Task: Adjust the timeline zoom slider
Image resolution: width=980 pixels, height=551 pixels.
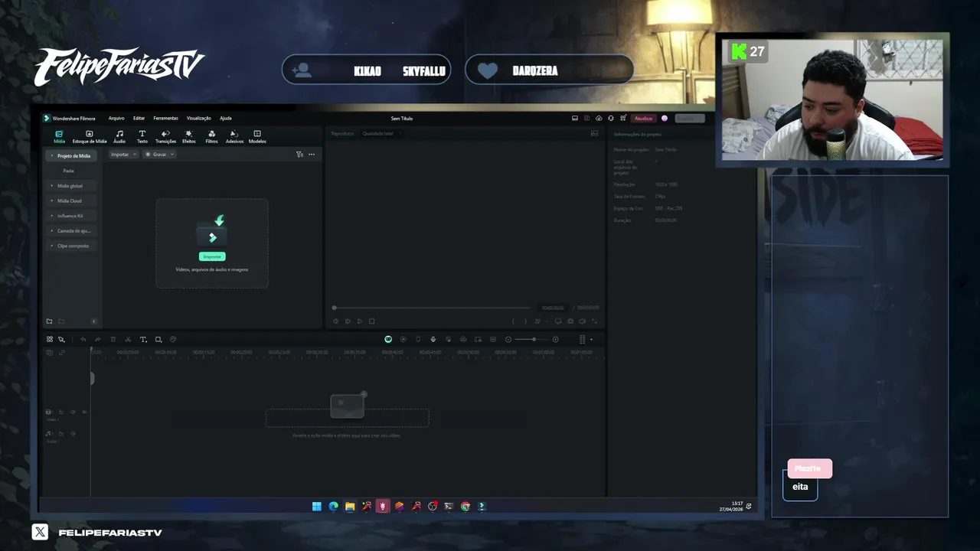Action: click(x=532, y=339)
